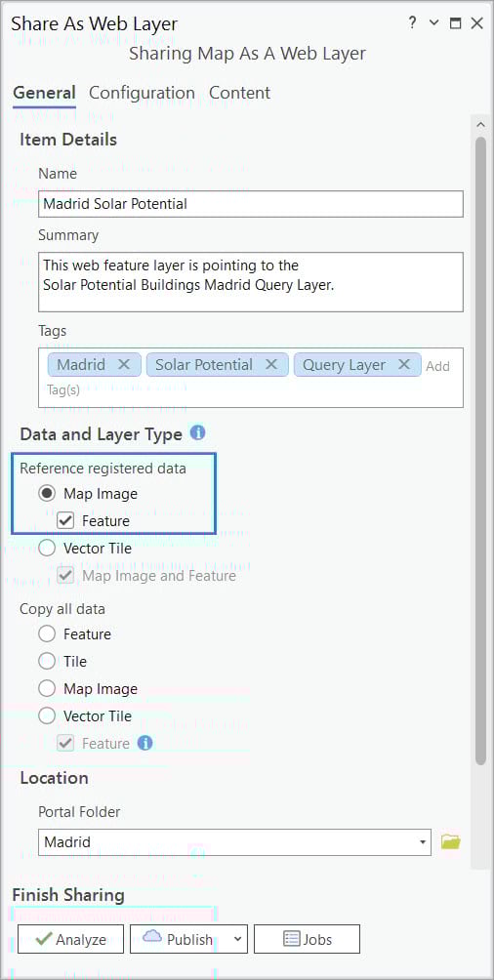Open the Data and Layer Type info icon
Image resolution: width=494 pixels, height=980 pixels.
197,432
